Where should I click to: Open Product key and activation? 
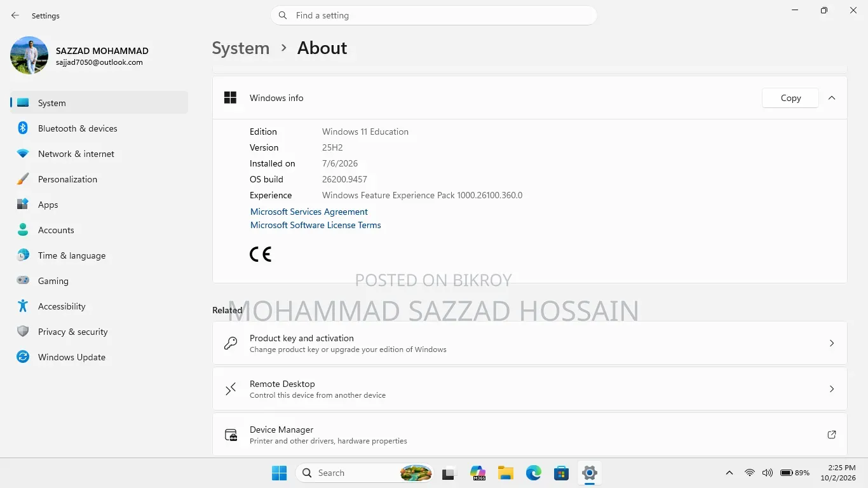click(x=529, y=343)
